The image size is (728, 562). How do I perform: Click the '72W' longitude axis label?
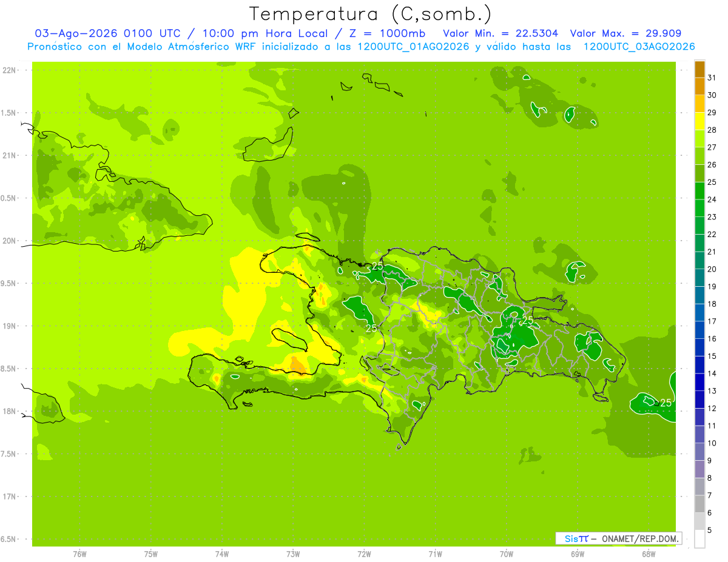[x=364, y=554]
